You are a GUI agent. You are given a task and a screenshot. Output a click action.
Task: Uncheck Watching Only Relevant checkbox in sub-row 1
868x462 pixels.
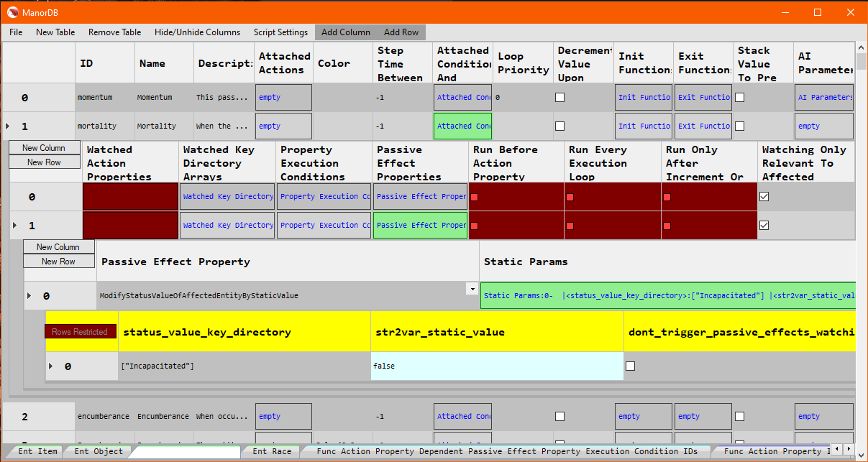(x=764, y=225)
